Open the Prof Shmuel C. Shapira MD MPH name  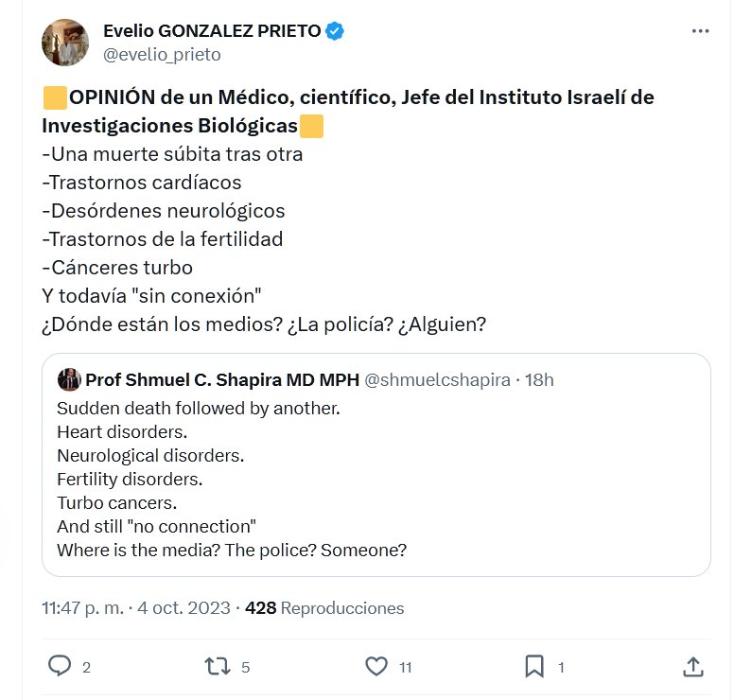(x=222, y=380)
